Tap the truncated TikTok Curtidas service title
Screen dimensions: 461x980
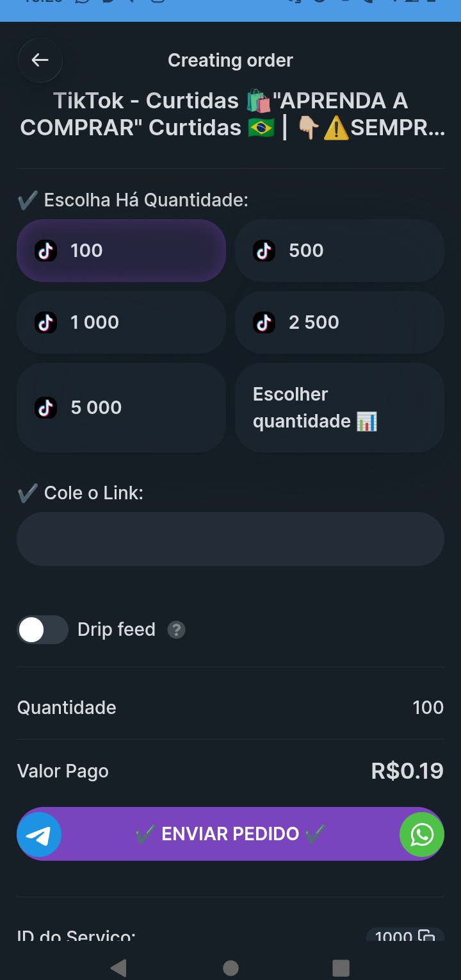pos(232,114)
